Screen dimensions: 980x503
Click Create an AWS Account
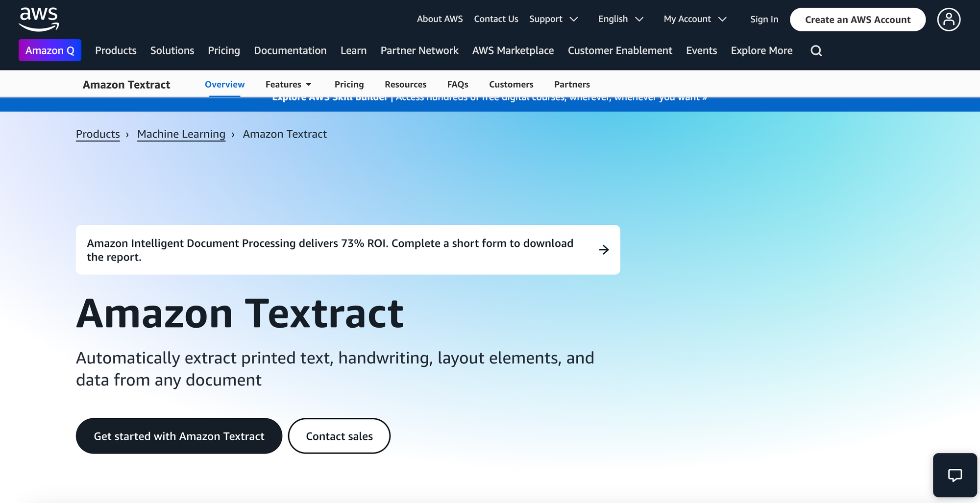pos(857,20)
